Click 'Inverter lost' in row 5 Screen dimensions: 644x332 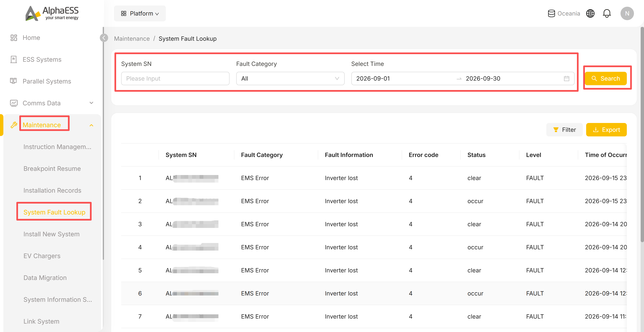(x=341, y=271)
